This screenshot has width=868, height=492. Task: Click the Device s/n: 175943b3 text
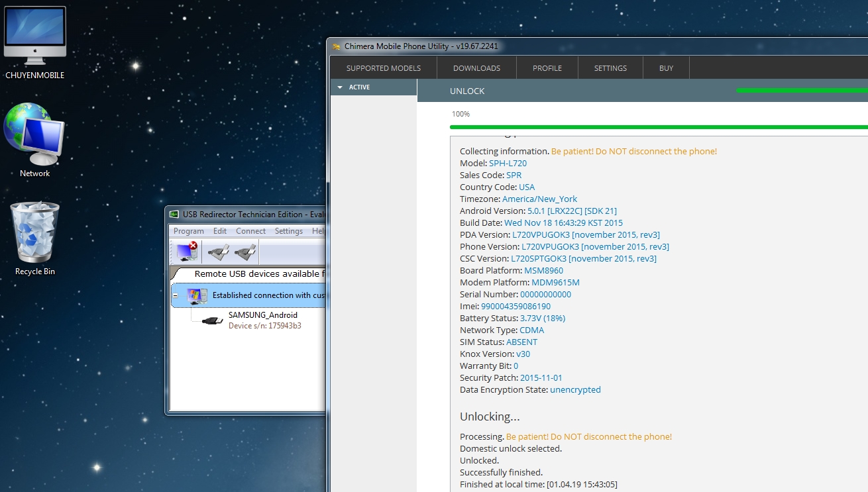[265, 326]
